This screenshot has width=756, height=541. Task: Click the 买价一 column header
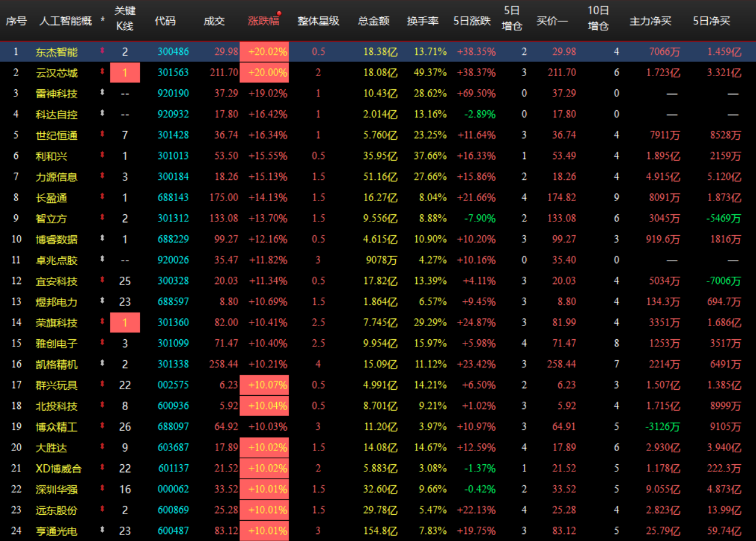pyautogui.click(x=552, y=21)
